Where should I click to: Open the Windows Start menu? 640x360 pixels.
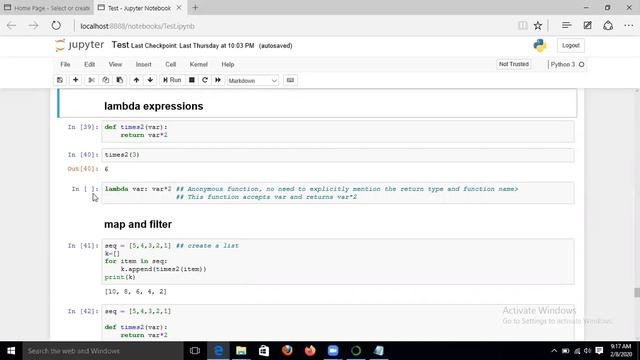click(11, 351)
